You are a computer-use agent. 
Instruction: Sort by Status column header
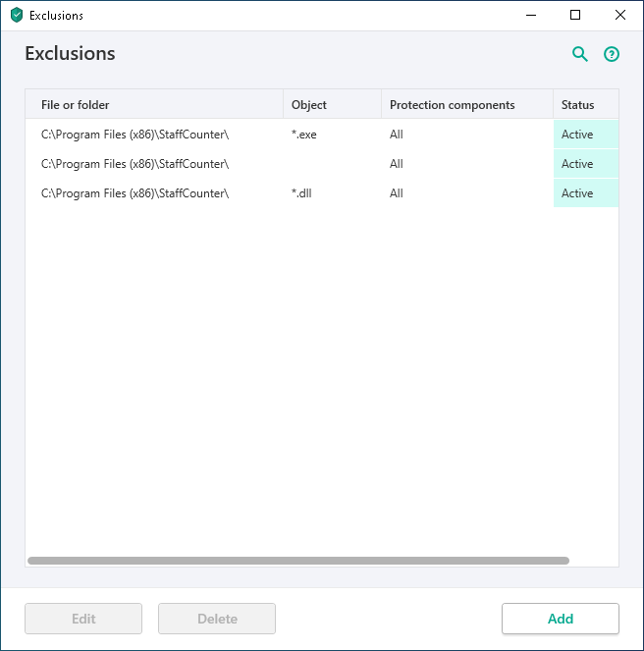(586, 105)
